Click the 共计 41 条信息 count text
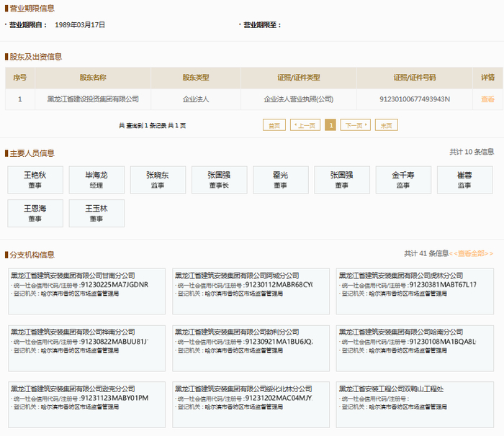Viewport: 504px width, 436px height. 426,253
